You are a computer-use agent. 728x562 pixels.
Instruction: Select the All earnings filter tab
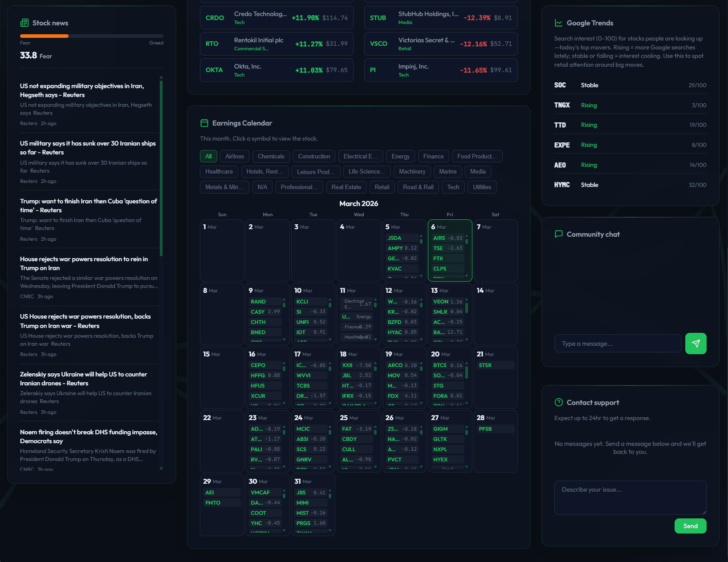click(x=208, y=156)
